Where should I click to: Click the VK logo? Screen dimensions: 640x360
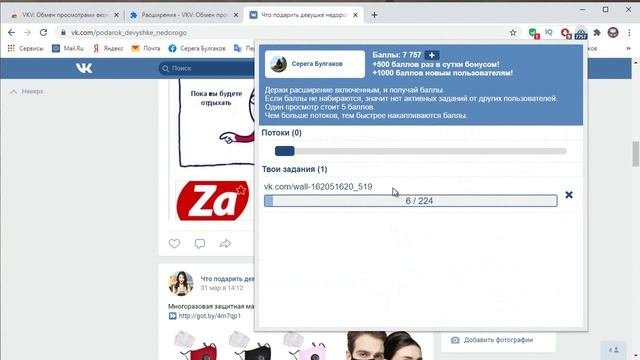(84, 68)
